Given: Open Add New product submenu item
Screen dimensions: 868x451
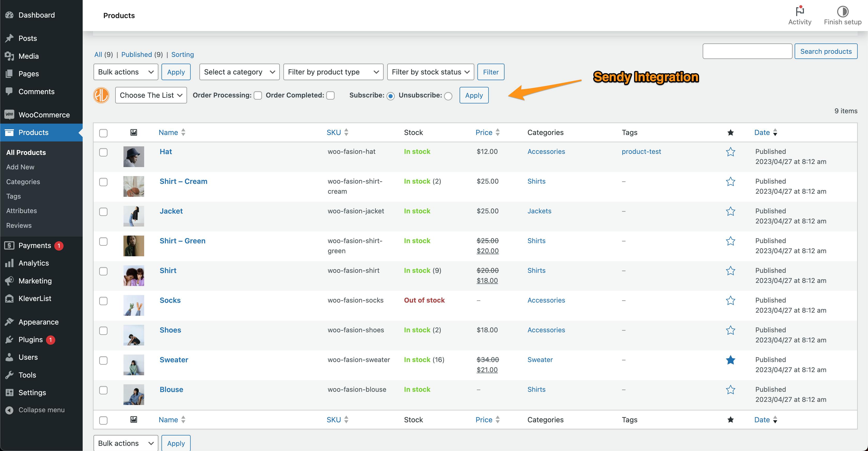Looking at the screenshot, I should pos(20,167).
